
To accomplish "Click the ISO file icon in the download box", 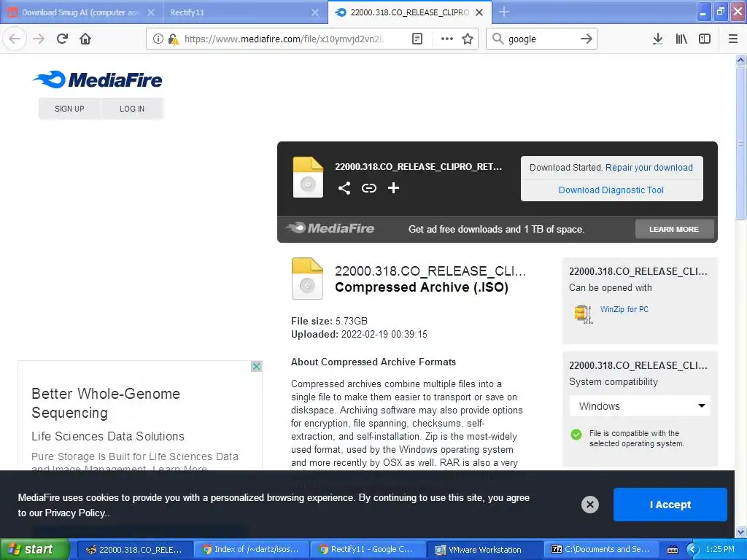I will [308, 176].
